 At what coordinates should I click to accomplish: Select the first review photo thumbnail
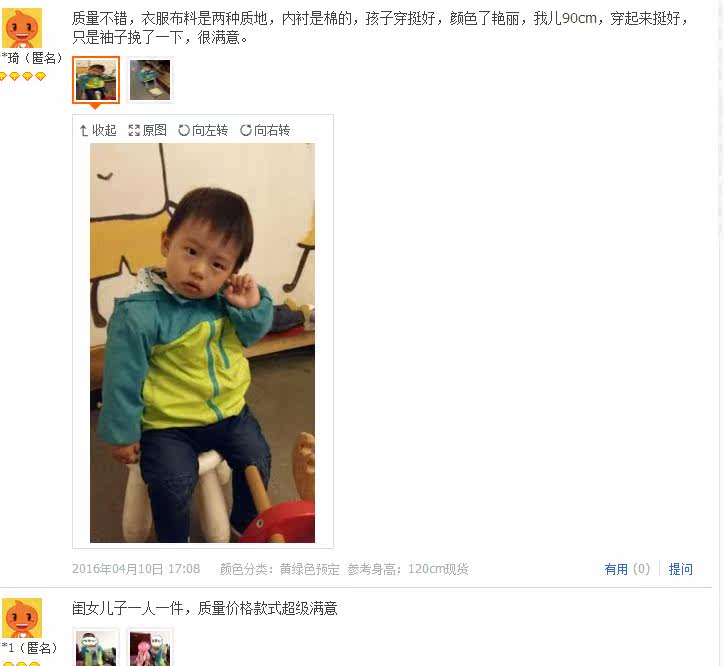click(x=96, y=80)
